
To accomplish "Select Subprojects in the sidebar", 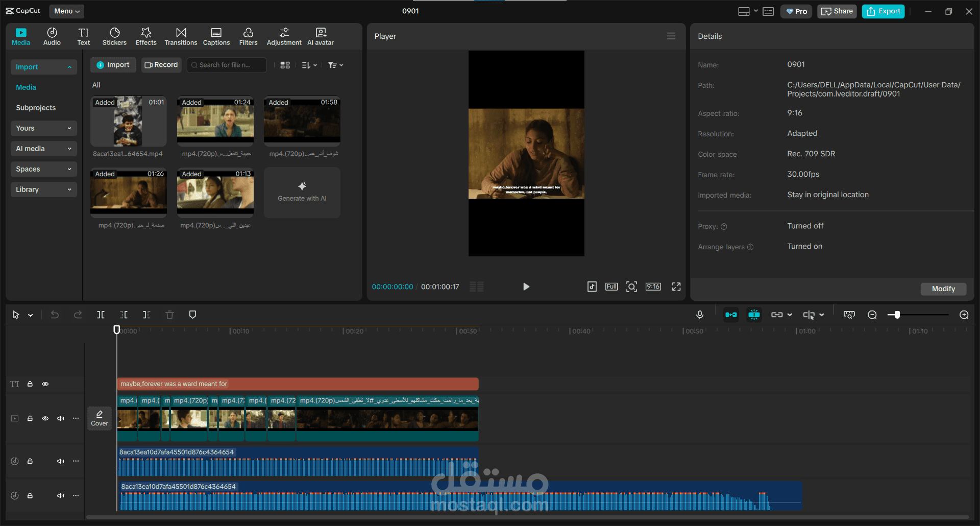I will (x=36, y=108).
